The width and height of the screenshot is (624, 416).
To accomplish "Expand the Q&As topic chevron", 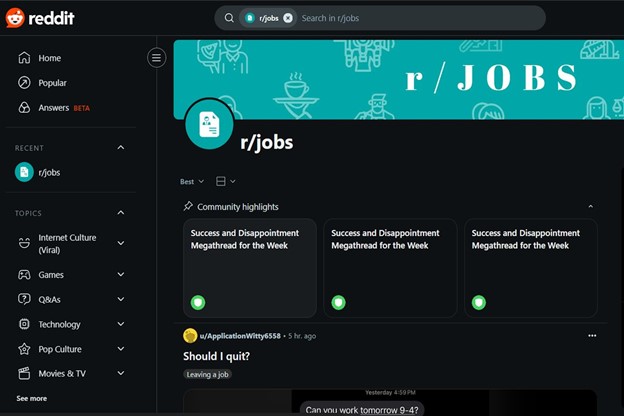I will click(x=121, y=299).
